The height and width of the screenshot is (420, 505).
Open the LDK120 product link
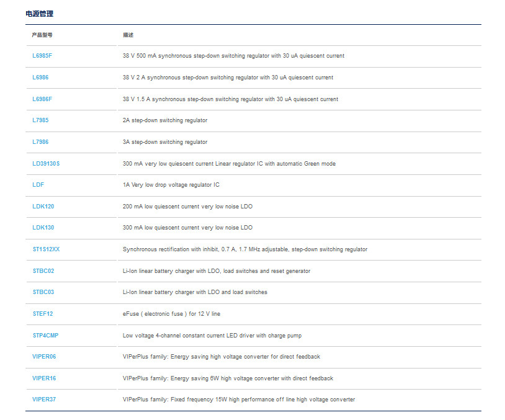click(43, 207)
